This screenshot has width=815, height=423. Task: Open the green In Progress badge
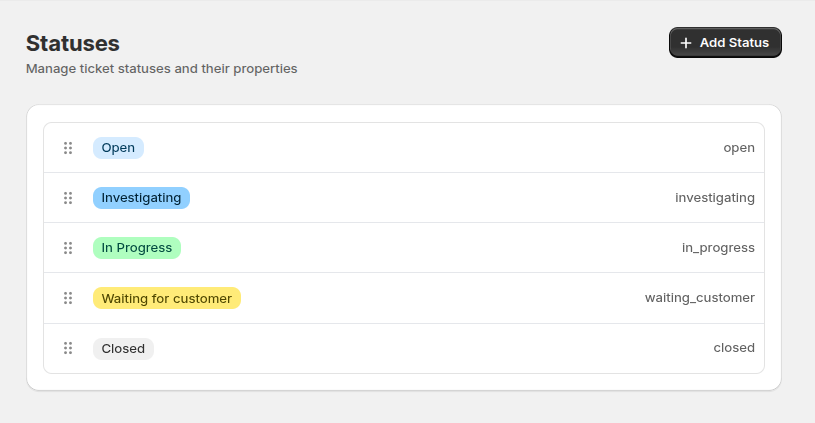coord(137,248)
